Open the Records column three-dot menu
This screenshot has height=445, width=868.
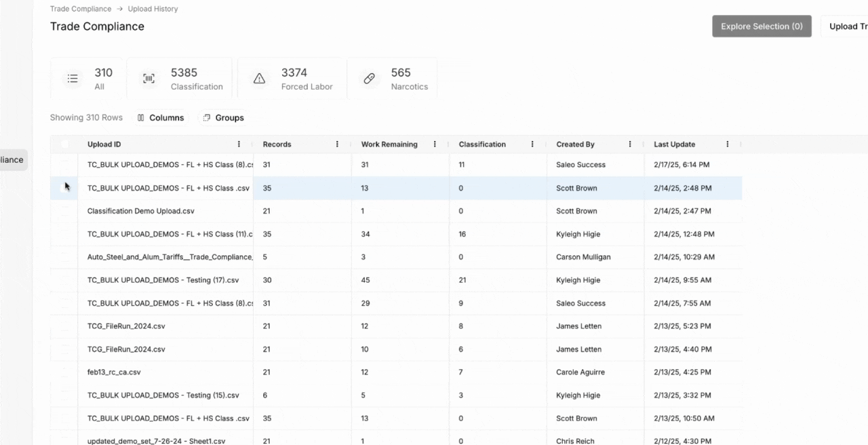[x=337, y=144]
